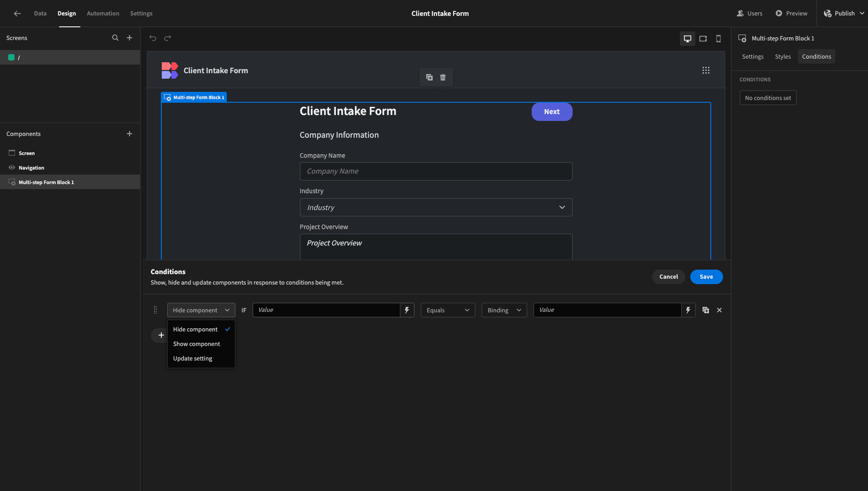Choose Update setting option
The image size is (868, 491).
point(201,359)
